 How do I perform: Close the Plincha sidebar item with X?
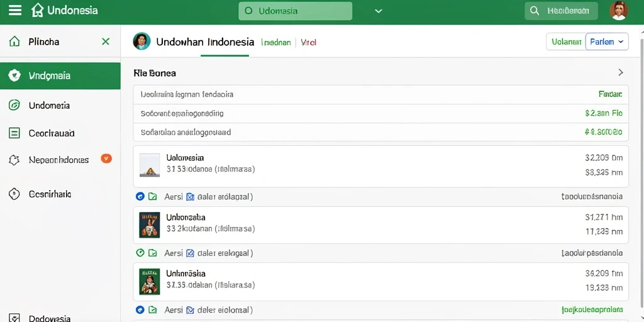(x=106, y=42)
